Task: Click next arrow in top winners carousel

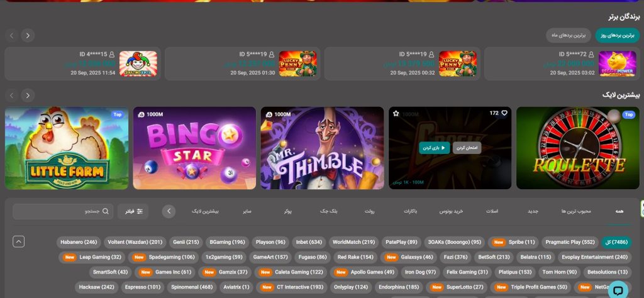Action: (28, 35)
